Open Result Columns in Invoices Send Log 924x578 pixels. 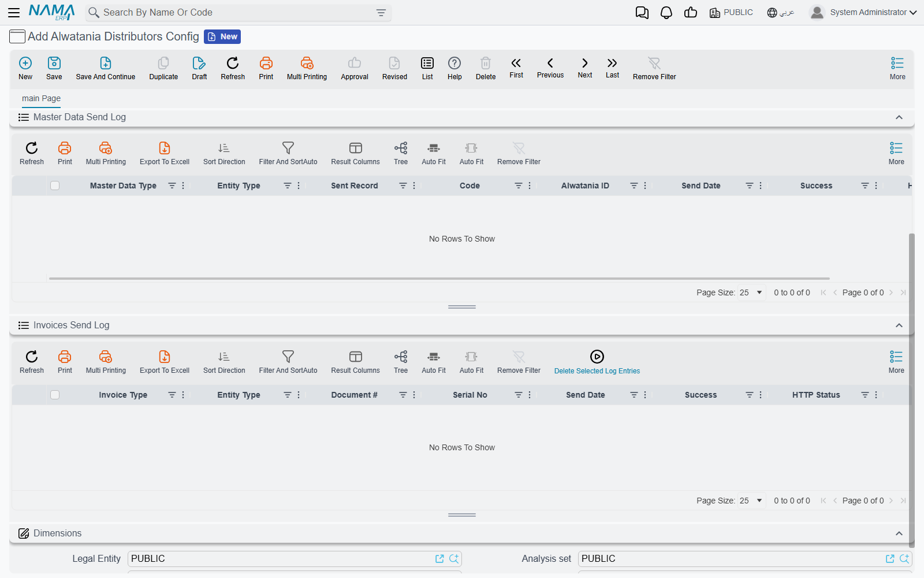coord(355,362)
